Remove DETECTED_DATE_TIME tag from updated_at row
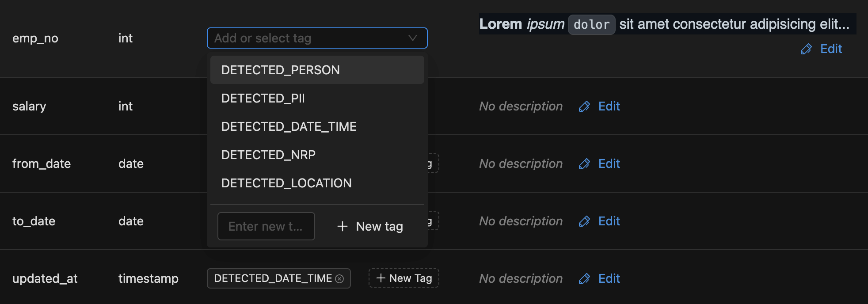This screenshot has width=868, height=304. click(339, 278)
